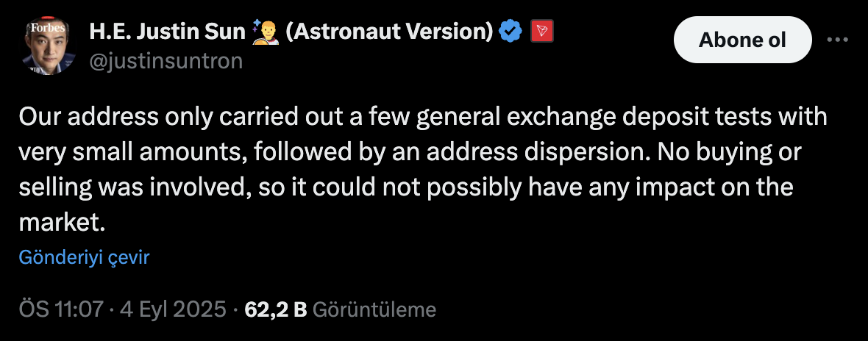Image resolution: width=868 pixels, height=341 pixels.
Task: Click the "(Astronaut Version)" name text
Action: pos(388,31)
